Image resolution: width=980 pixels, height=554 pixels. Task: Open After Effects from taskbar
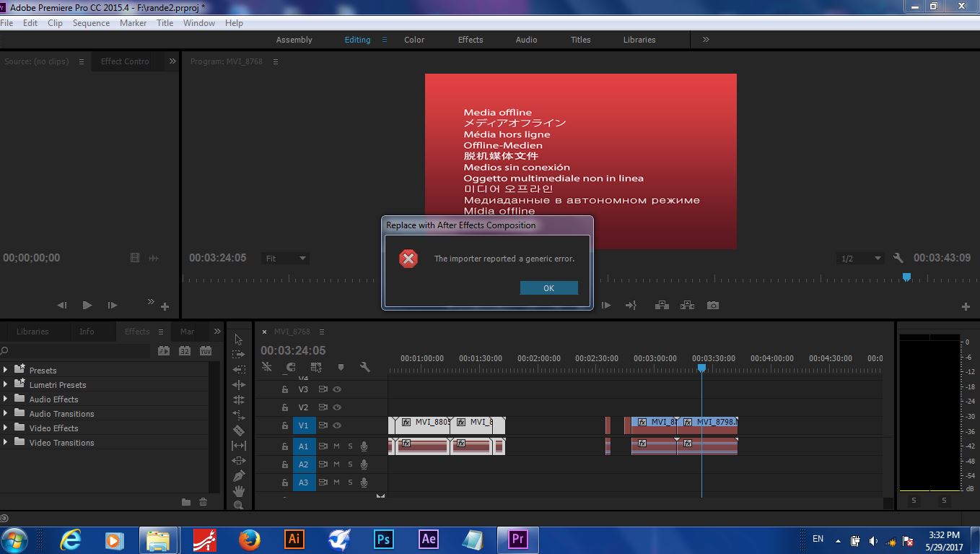(x=429, y=539)
